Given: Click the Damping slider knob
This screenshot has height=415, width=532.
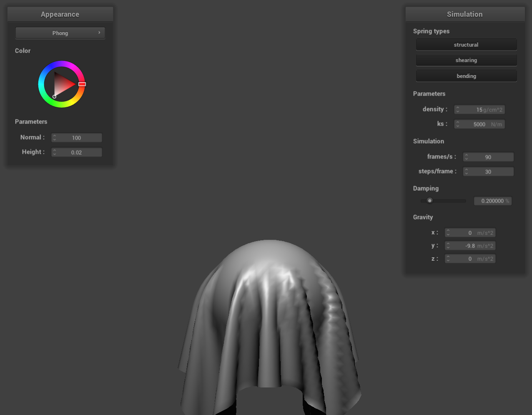Looking at the screenshot, I should tap(429, 201).
